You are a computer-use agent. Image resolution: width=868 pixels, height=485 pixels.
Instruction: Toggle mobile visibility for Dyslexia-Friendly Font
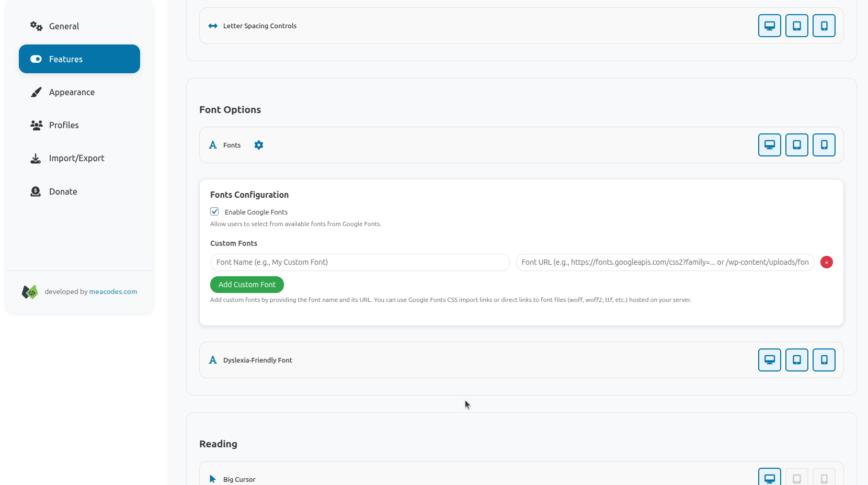pos(824,360)
